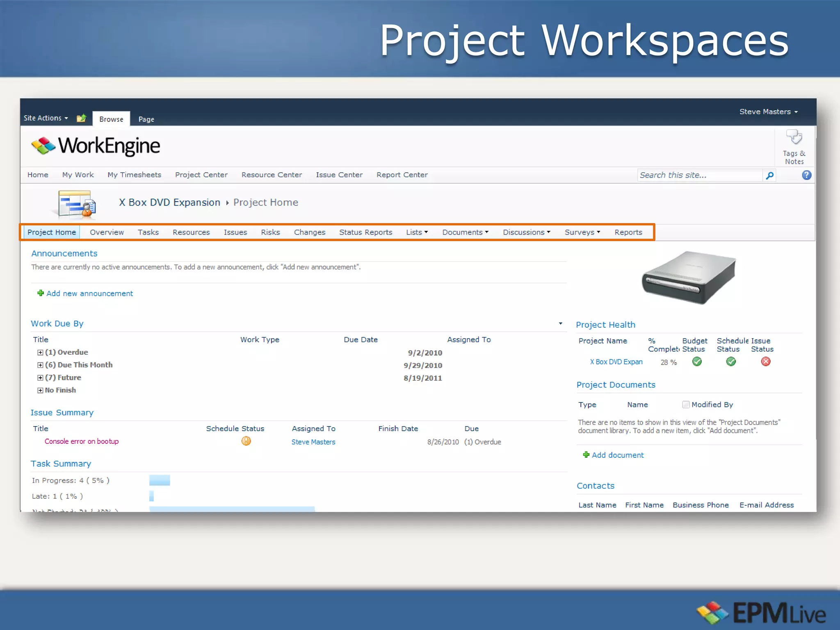Click the X Box DVD drive product image

[689, 278]
